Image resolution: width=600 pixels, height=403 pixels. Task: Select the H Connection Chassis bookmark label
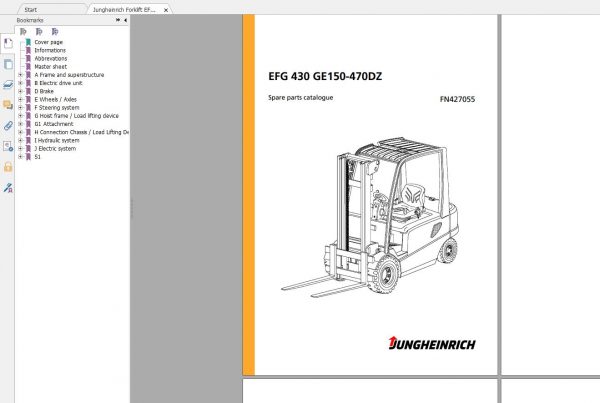click(x=82, y=132)
